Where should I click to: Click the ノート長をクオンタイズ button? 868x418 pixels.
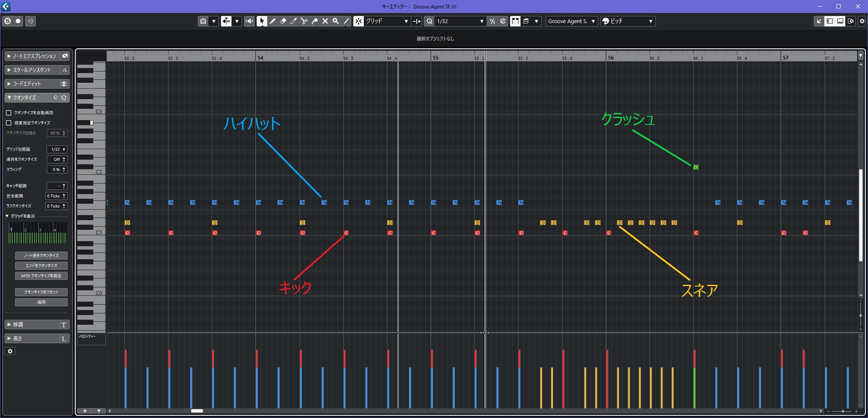(41, 255)
